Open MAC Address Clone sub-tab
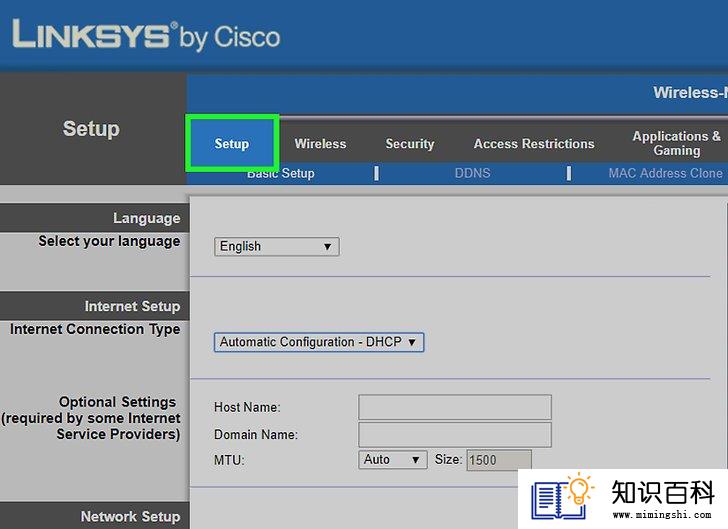The width and height of the screenshot is (728, 529). tap(665, 173)
